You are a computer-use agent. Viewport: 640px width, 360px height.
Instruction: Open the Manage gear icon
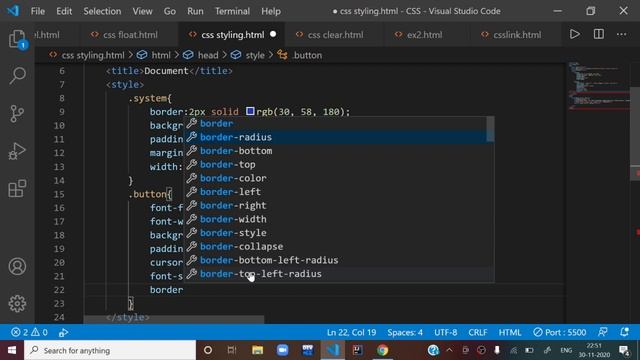17,304
